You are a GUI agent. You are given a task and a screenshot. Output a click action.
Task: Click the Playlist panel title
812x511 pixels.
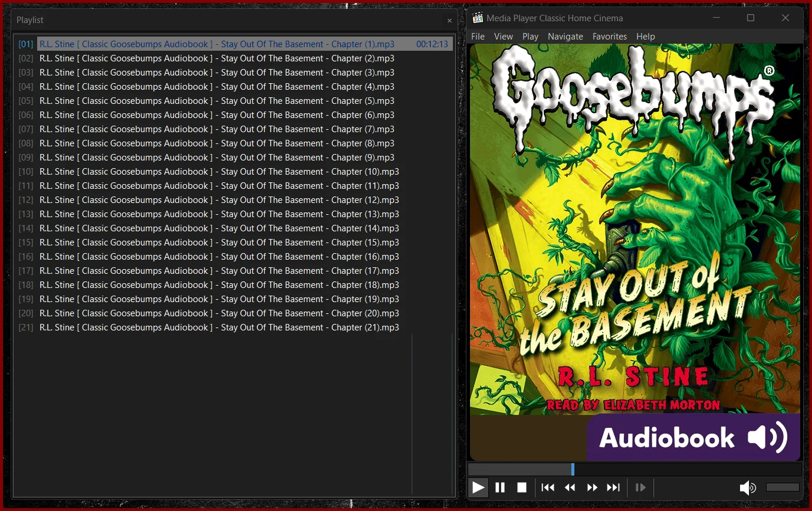[x=30, y=20]
